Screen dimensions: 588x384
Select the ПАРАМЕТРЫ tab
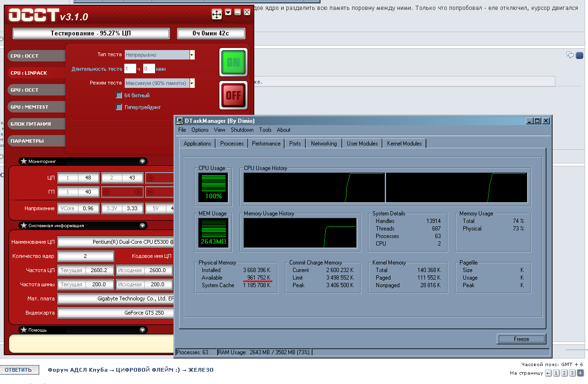click(36, 141)
